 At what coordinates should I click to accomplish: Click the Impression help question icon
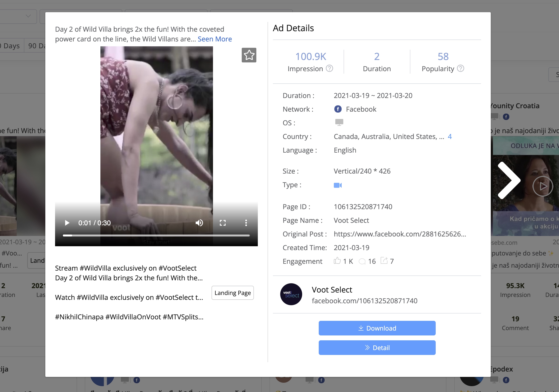329,69
